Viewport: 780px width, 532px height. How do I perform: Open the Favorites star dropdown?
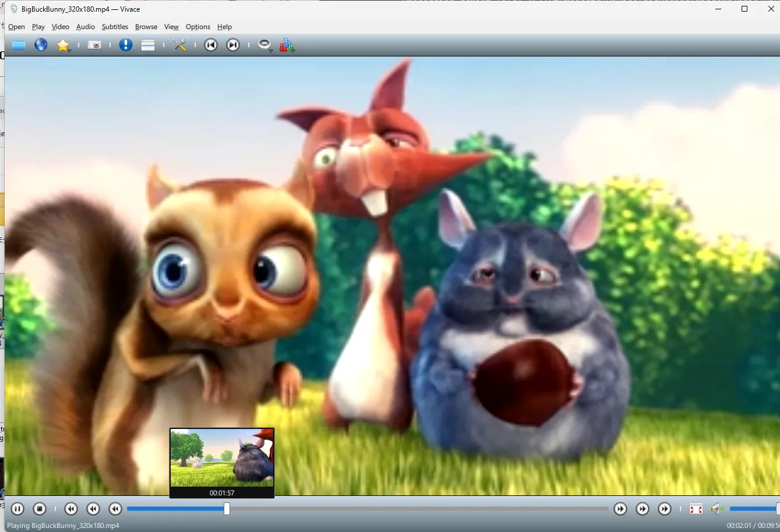(x=63, y=45)
